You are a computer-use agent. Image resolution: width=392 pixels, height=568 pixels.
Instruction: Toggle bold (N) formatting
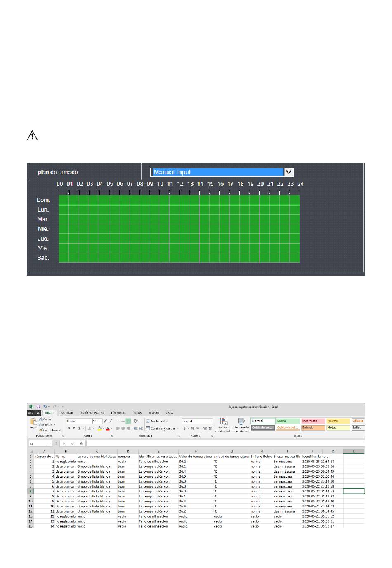(x=69, y=428)
